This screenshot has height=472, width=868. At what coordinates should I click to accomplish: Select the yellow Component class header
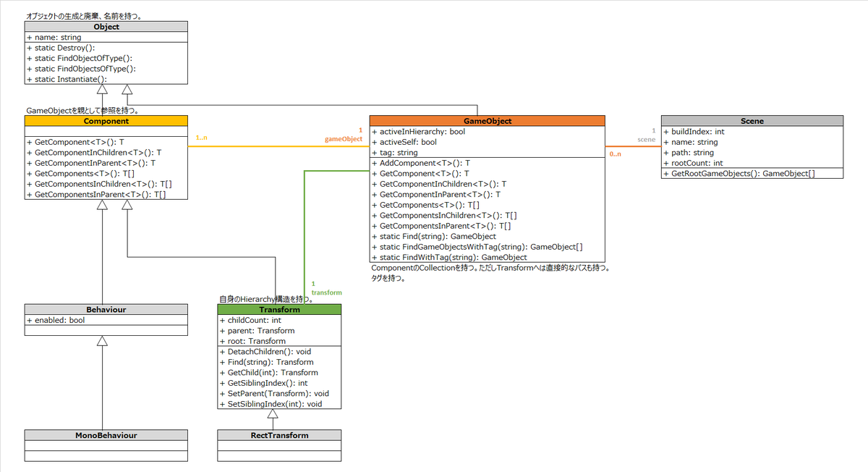106,121
